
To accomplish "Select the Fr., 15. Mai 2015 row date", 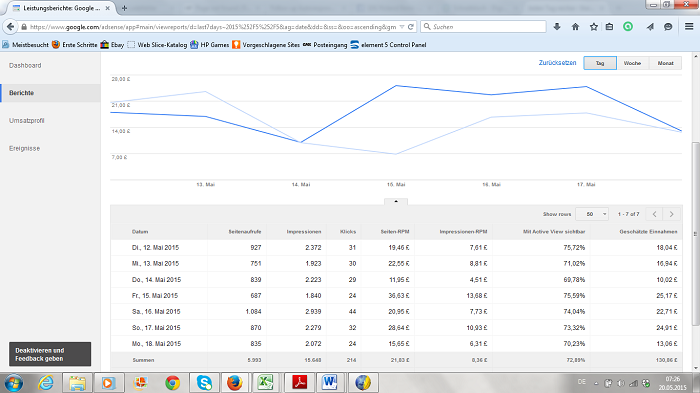I will [154, 296].
